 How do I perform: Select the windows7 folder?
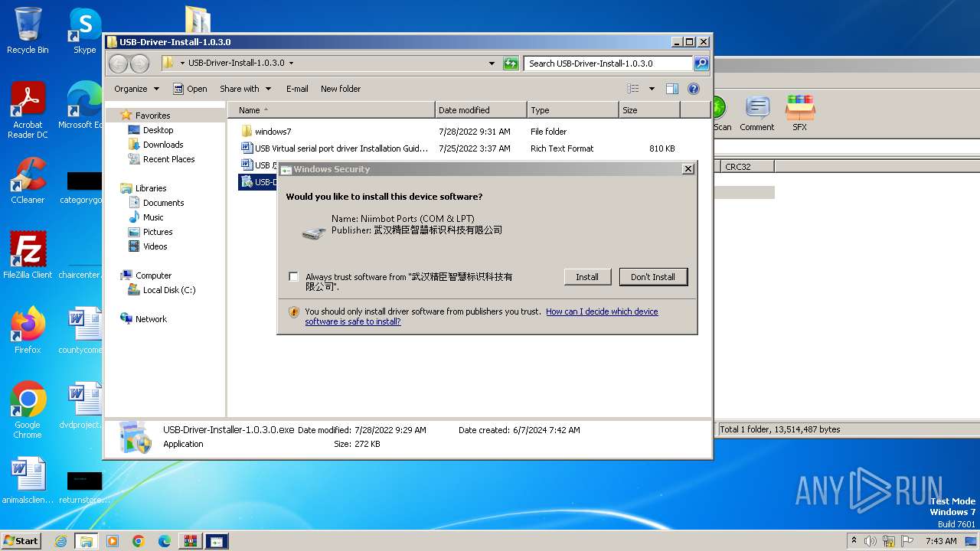pos(273,132)
